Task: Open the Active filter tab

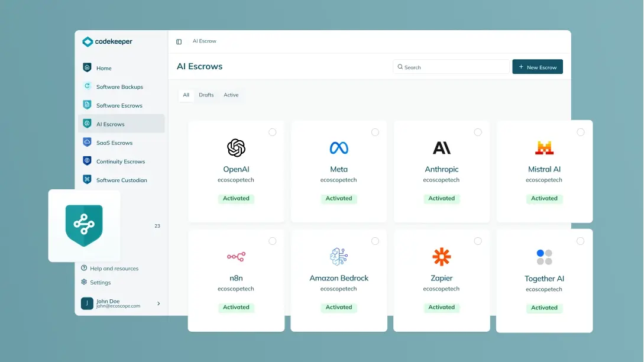Action: (231, 95)
